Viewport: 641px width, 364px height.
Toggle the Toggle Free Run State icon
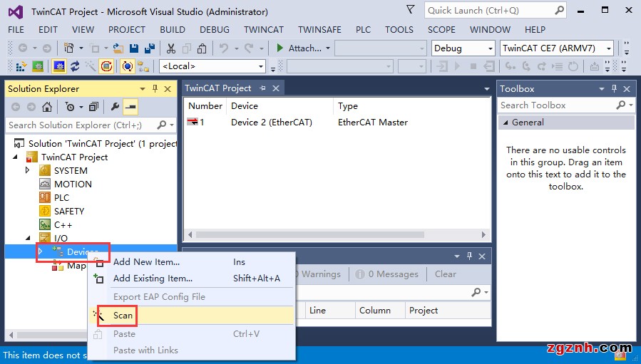(106, 66)
